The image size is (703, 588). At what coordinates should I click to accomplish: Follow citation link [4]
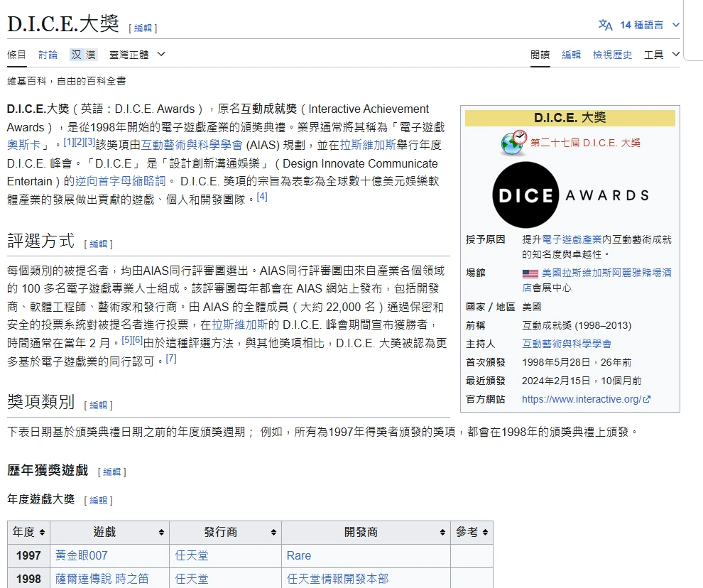coord(262,197)
